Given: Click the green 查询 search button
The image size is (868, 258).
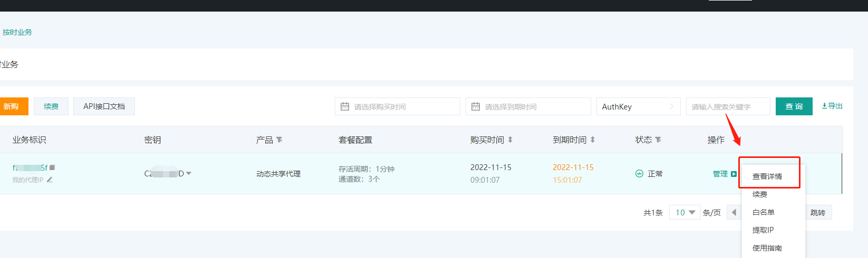Looking at the screenshot, I should pyautogui.click(x=794, y=106).
